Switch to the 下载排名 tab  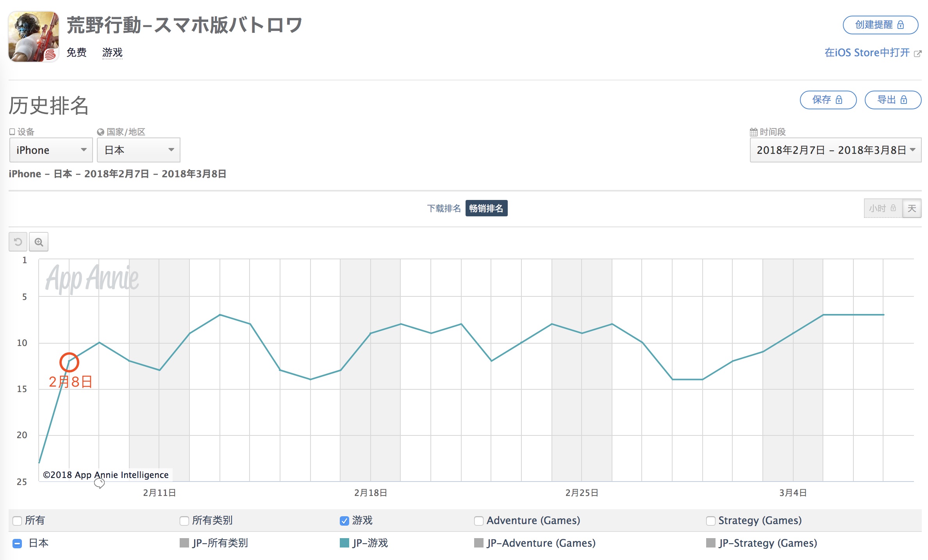[x=444, y=209]
